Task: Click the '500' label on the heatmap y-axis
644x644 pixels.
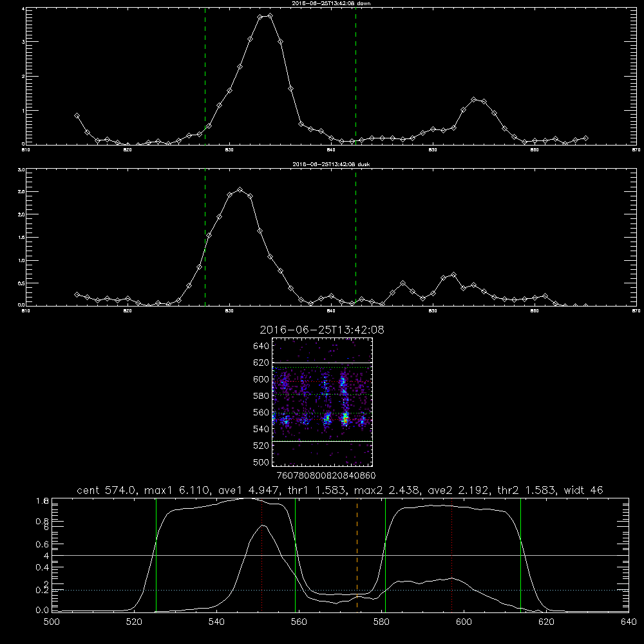Action: point(261,462)
